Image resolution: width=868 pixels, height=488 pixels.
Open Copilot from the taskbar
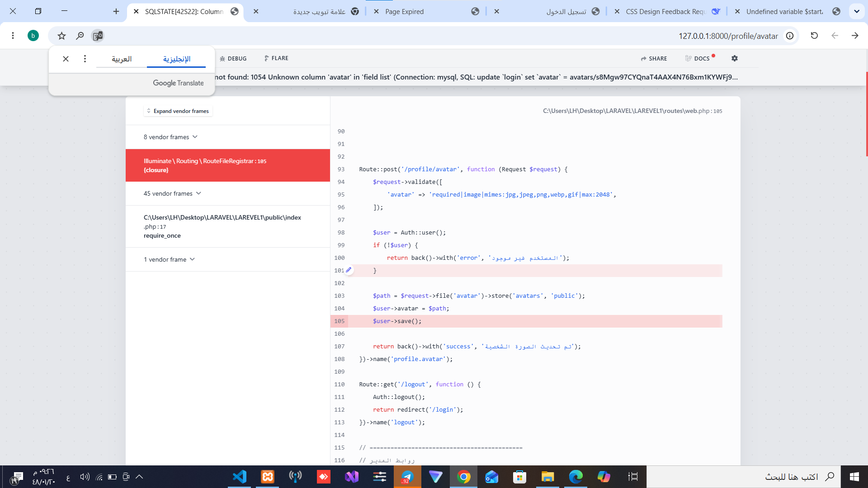(x=604, y=477)
